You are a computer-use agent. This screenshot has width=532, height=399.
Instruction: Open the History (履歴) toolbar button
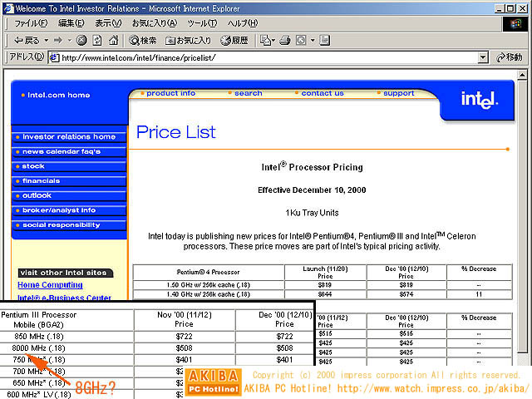(234, 40)
